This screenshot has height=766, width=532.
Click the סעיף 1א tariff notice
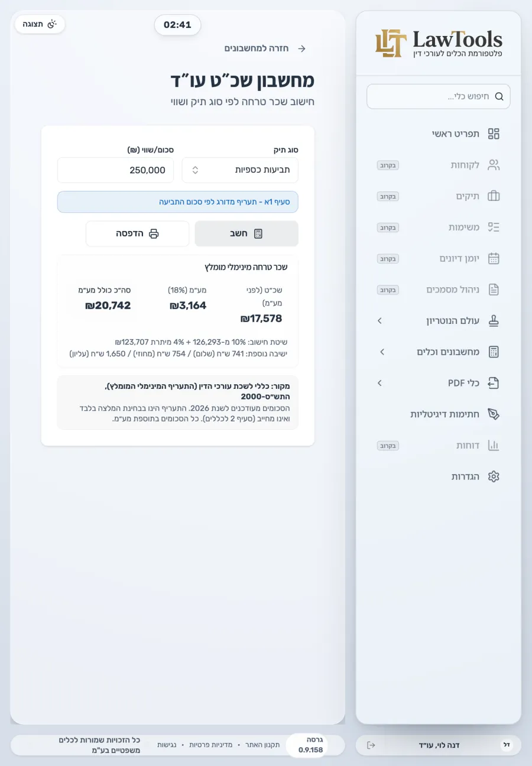[178, 202]
